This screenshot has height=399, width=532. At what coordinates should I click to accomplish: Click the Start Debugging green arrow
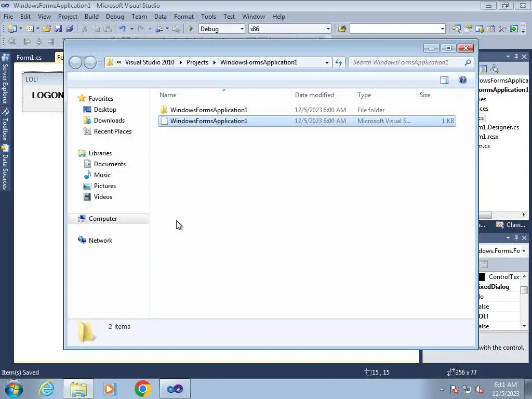(191, 29)
